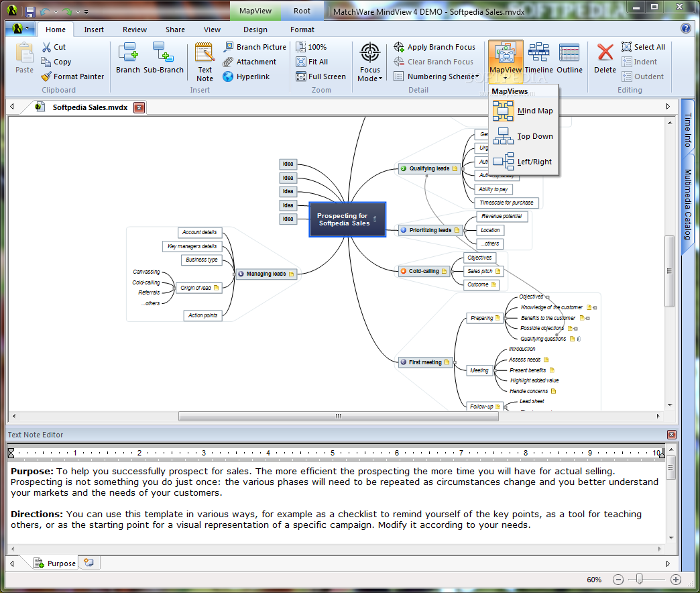Close the Text Note Editor panel
This screenshot has width=700, height=593.
671,435
